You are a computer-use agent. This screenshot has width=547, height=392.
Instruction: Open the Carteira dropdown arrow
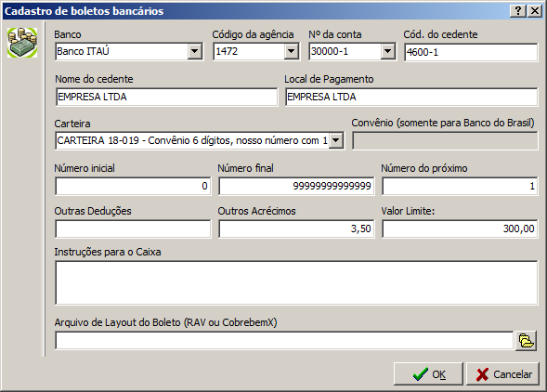pos(336,140)
